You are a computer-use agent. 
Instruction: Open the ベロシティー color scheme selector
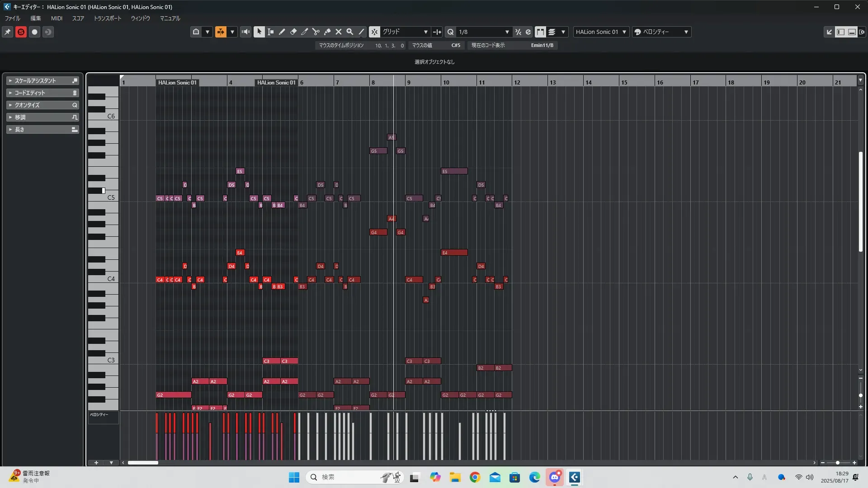(x=661, y=32)
